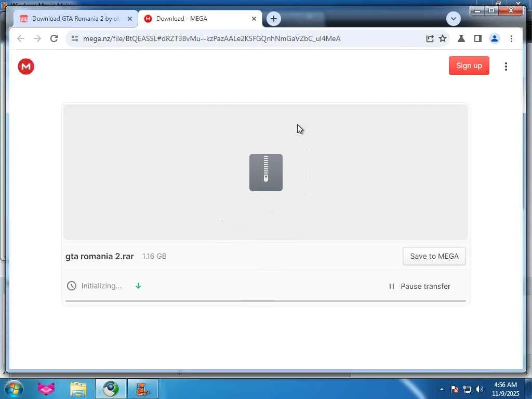This screenshot has height=399, width=532.
Task: Bookmark this page with the star
Action: (443, 38)
